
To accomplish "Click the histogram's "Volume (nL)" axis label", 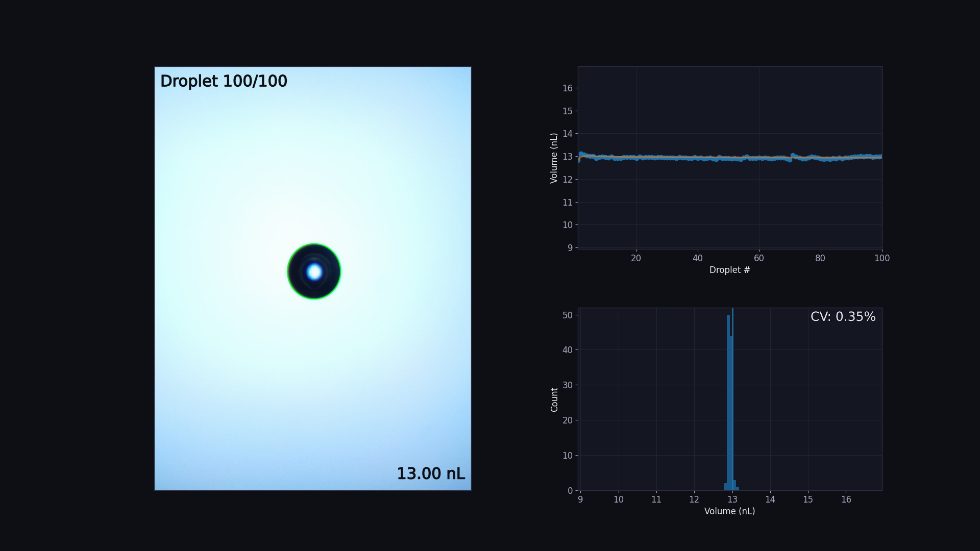I will 730,511.
